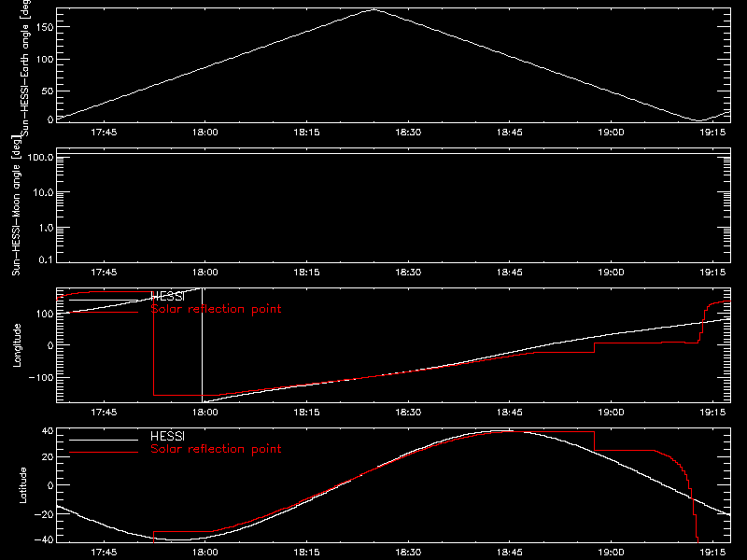The height and width of the screenshot is (560, 747).
Task: Click 50 tick on Earth angle axis
Action: tap(48, 91)
